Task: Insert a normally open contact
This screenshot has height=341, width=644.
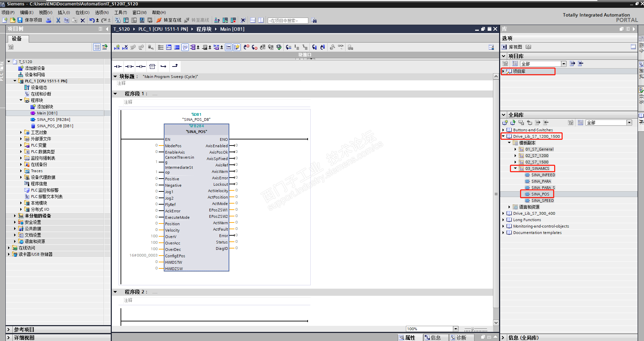Action: 118,66
